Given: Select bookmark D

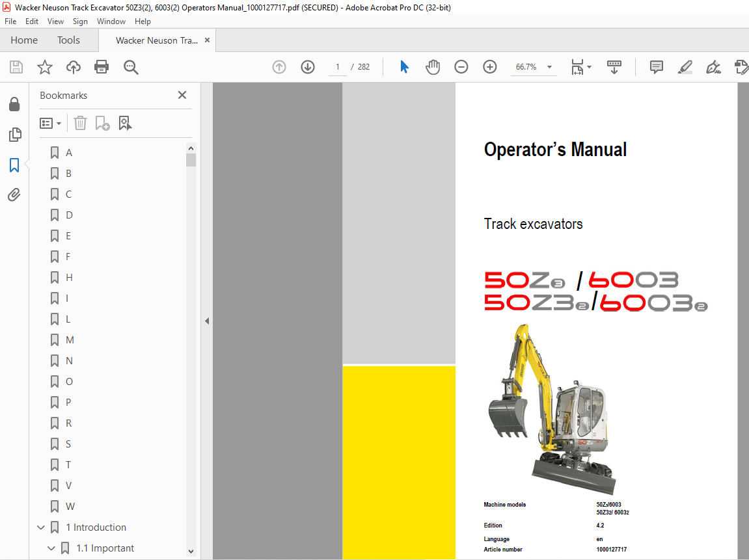Looking at the screenshot, I should point(69,215).
